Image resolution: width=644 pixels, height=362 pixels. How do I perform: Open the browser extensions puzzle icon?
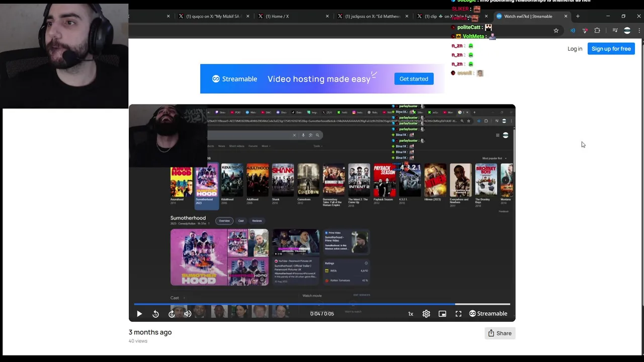tap(597, 31)
